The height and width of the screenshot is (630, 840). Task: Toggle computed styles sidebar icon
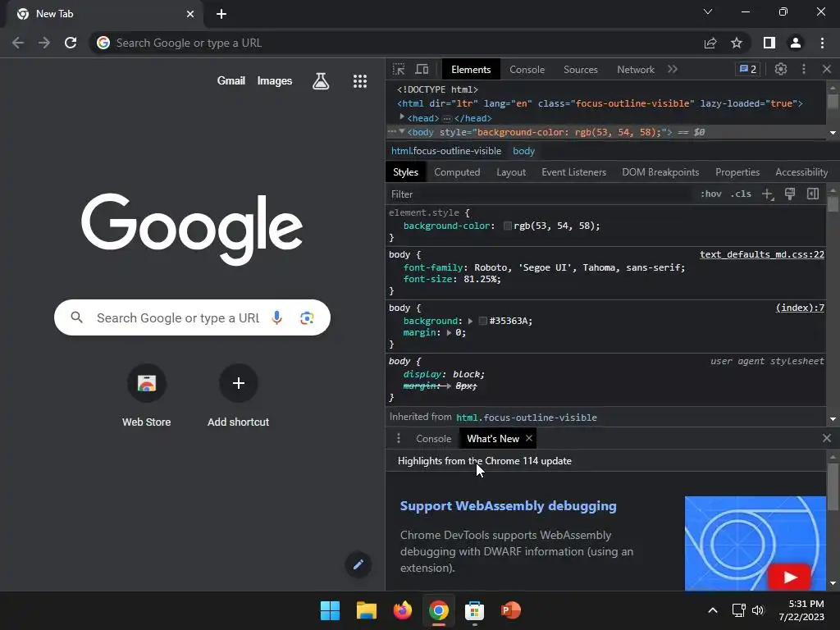813,194
